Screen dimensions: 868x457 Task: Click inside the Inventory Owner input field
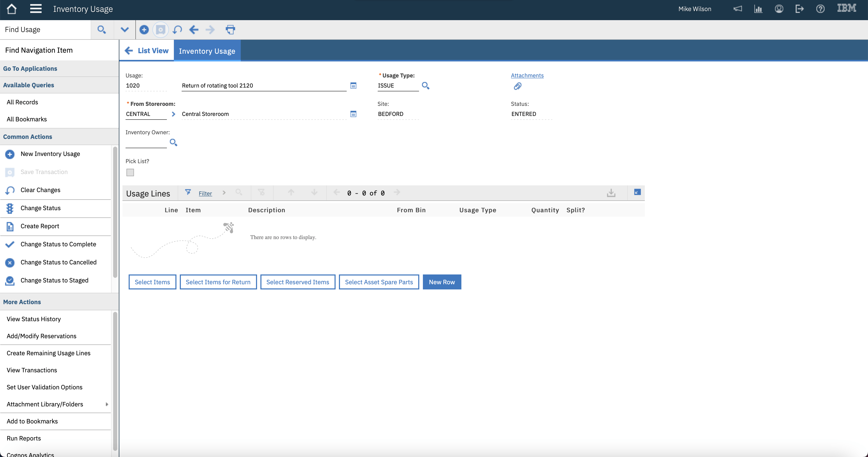(145, 143)
